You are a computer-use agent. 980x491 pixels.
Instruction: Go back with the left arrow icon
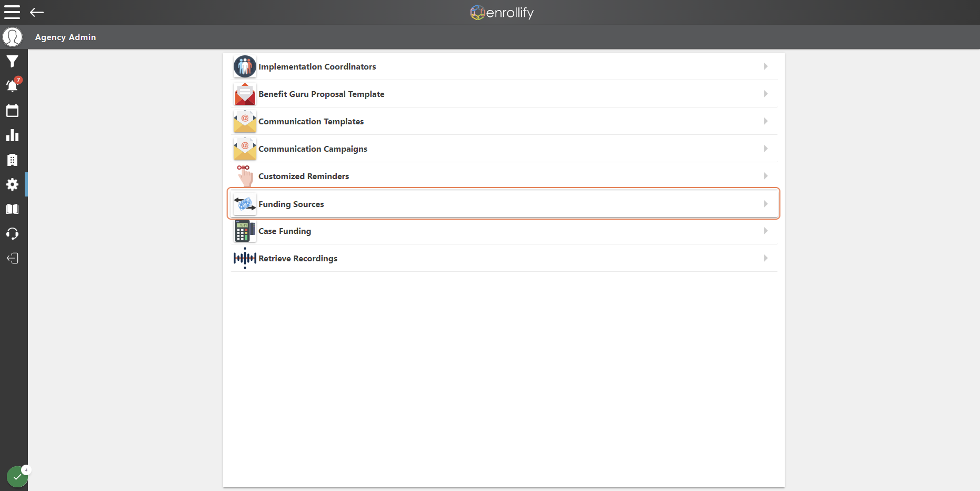37,12
